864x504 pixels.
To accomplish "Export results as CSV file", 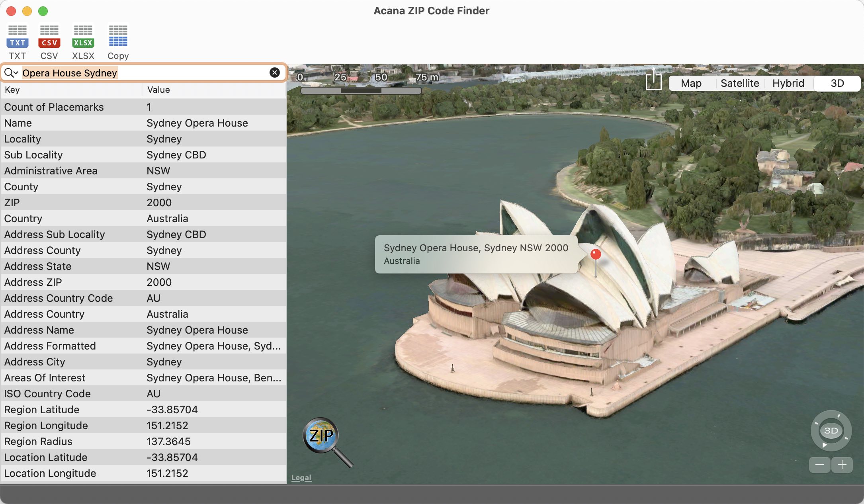I will coord(49,42).
